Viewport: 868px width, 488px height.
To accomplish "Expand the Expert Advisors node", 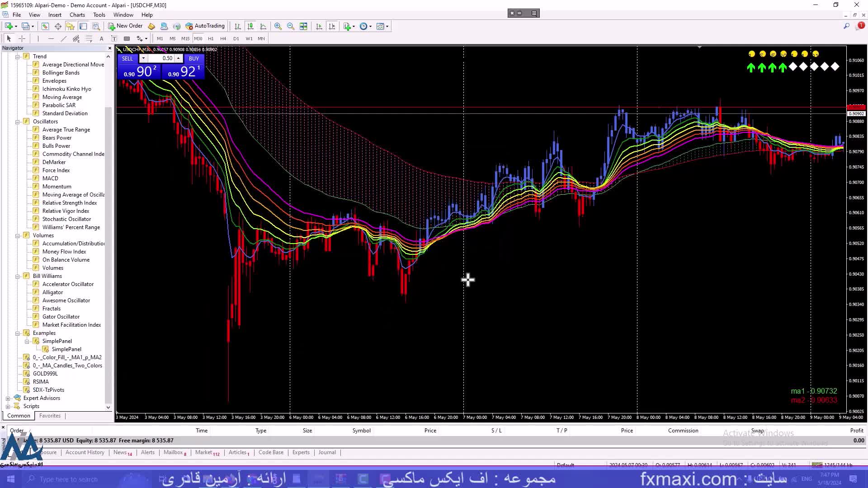I will point(8,399).
